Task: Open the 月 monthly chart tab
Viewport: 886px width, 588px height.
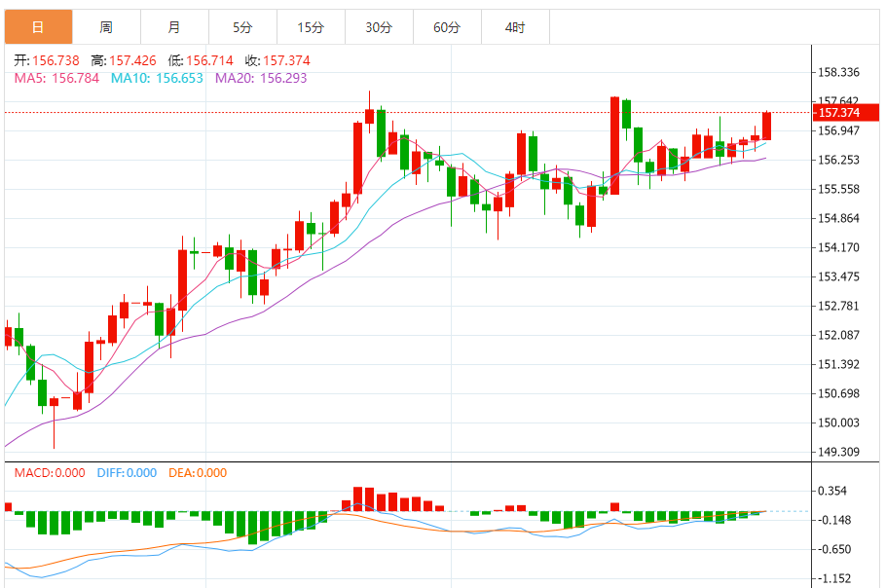Action: [174, 27]
